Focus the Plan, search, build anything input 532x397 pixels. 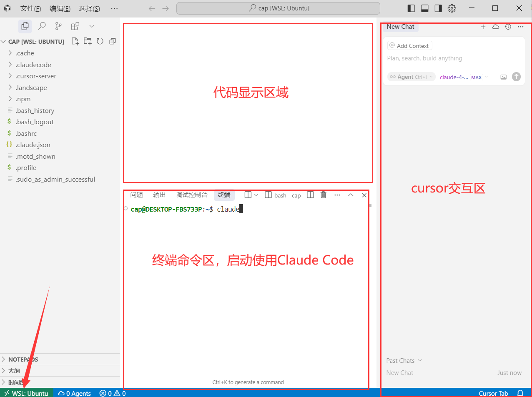tap(454, 58)
